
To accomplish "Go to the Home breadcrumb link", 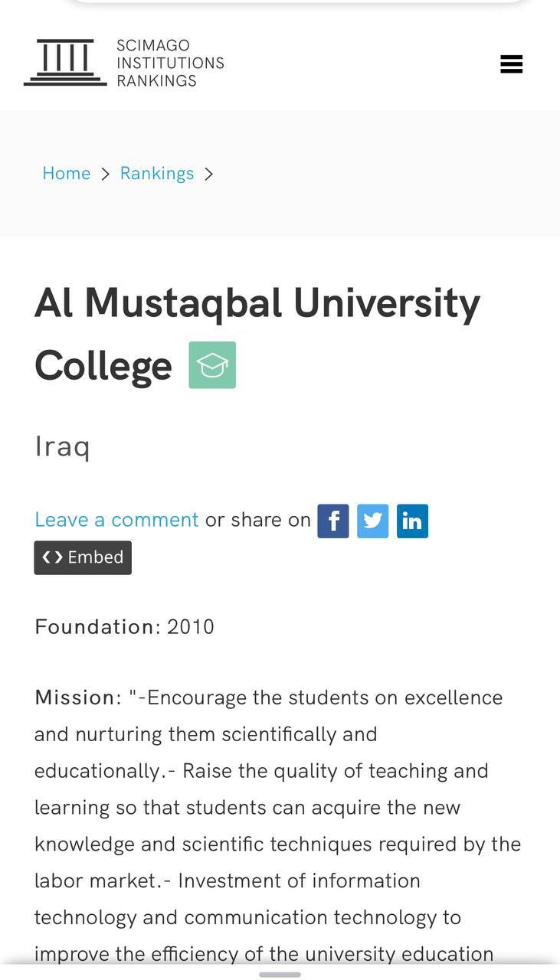I will (67, 174).
